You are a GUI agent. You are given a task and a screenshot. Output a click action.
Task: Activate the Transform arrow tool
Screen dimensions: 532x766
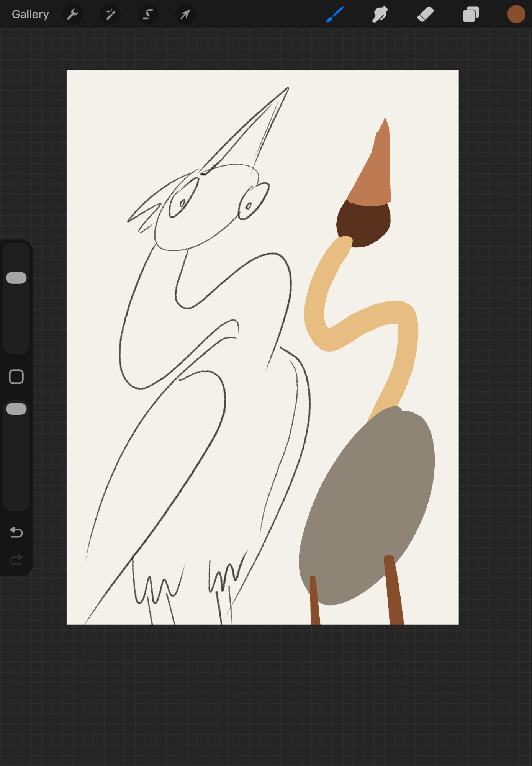click(x=185, y=15)
